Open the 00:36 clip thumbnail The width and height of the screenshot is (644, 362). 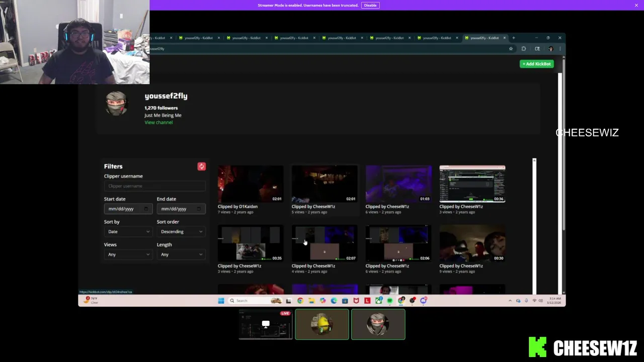(x=472, y=184)
